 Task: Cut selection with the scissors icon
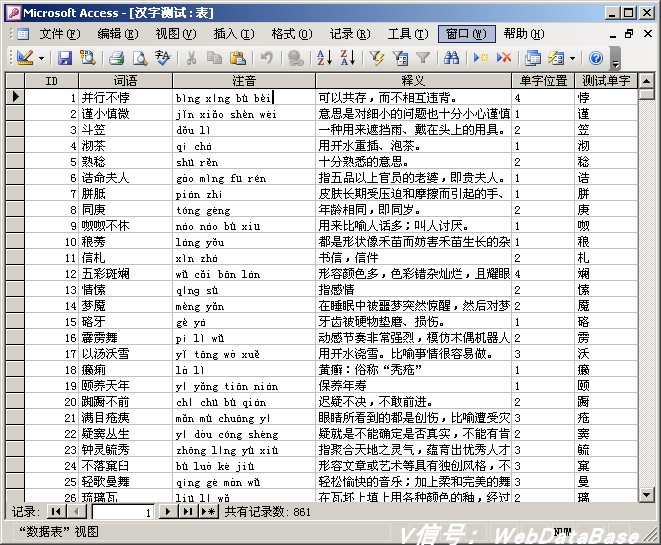pyautogui.click(x=191, y=58)
